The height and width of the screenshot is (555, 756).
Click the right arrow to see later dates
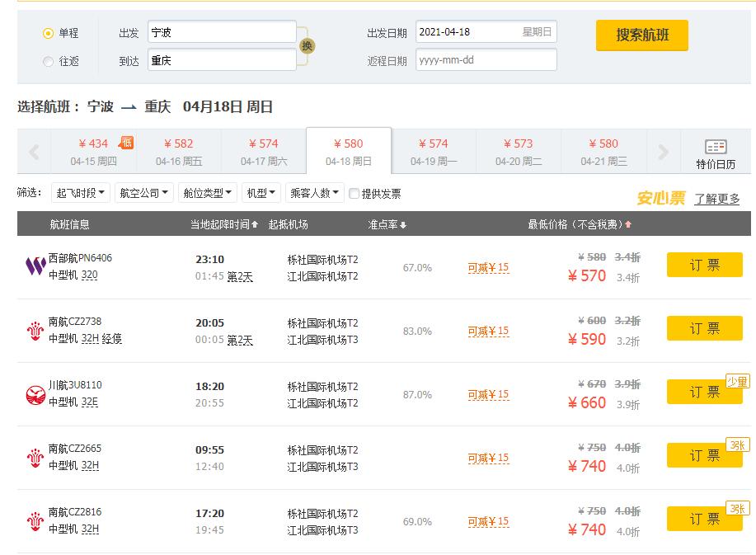click(x=661, y=150)
